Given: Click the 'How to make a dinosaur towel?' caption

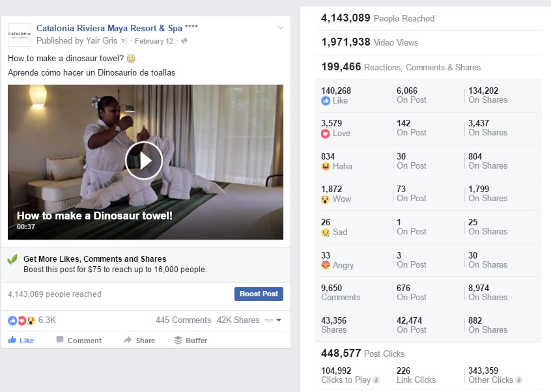Looking at the screenshot, I should tap(66, 59).
